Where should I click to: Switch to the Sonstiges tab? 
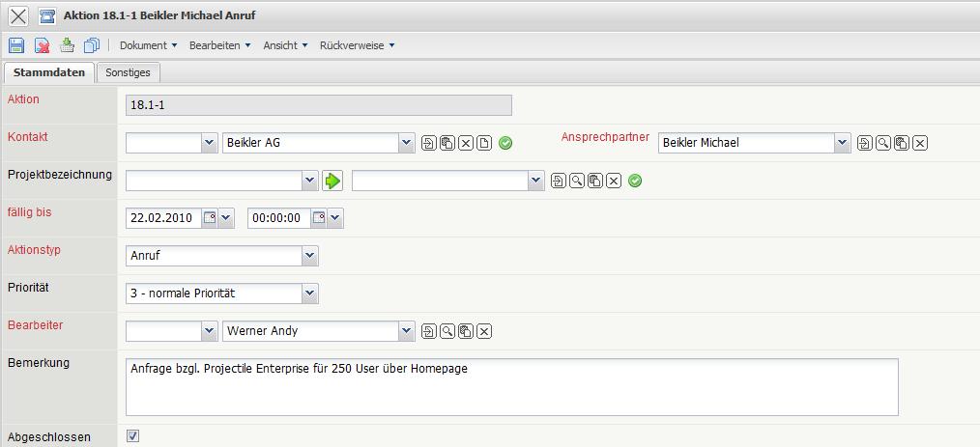click(x=129, y=72)
